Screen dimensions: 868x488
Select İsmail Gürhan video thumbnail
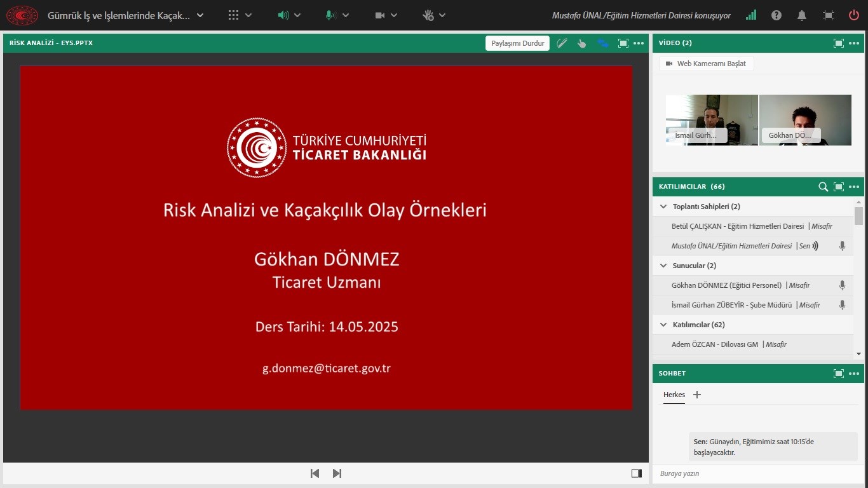pyautogui.click(x=712, y=120)
